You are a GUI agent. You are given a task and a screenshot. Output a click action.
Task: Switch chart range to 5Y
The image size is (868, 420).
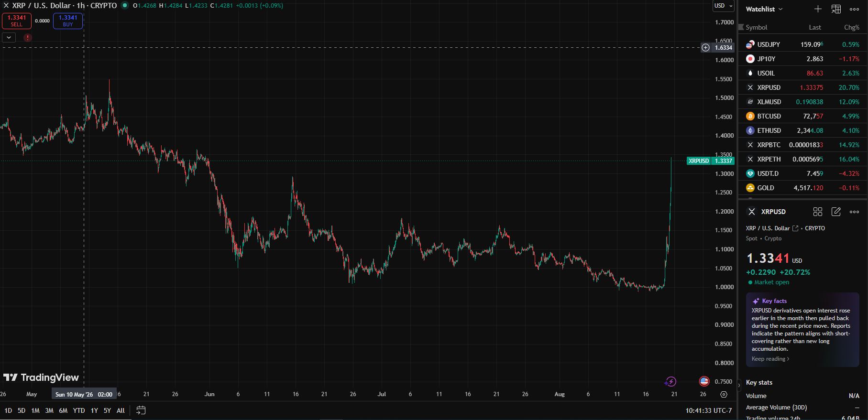coord(107,410)
